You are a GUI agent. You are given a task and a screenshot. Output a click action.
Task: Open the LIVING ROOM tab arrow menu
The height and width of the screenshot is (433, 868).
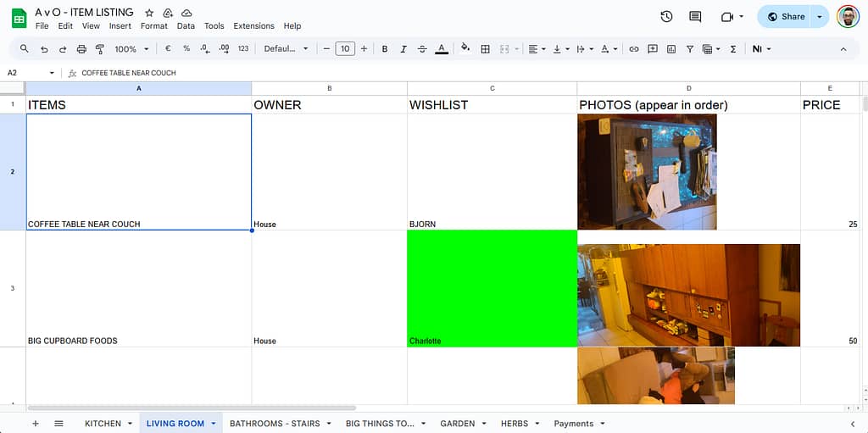pyautogui.click(x=214, y=424)
